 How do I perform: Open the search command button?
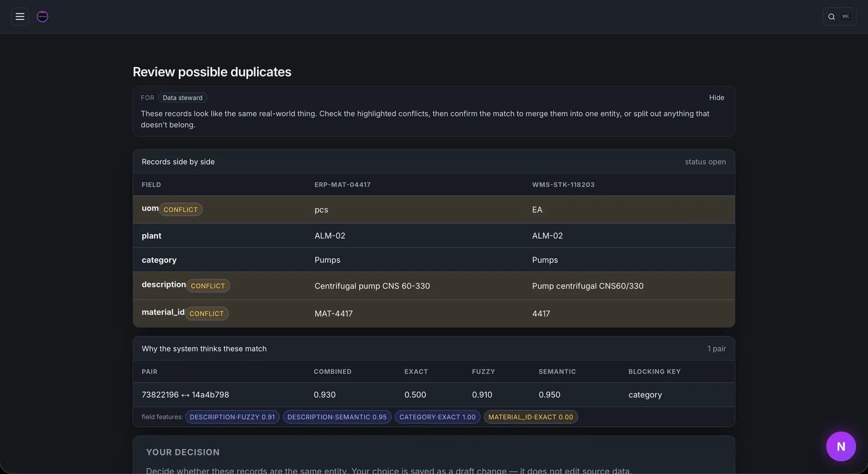839,16
